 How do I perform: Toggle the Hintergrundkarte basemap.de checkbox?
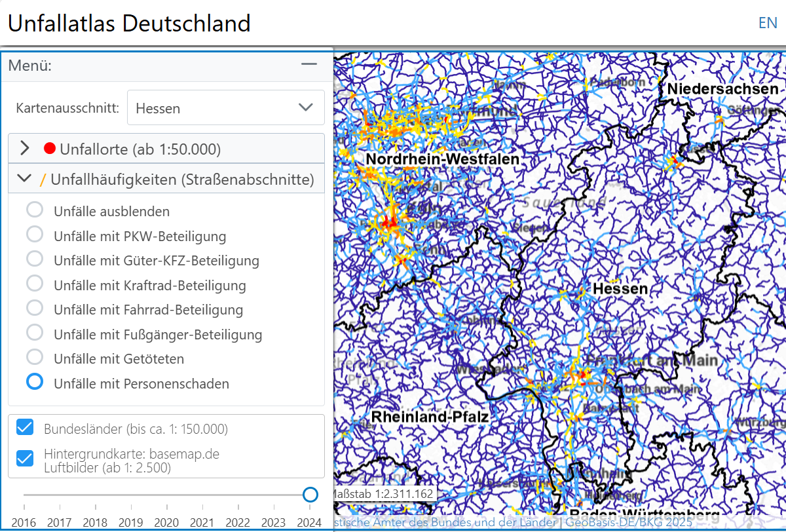[25, 458]
